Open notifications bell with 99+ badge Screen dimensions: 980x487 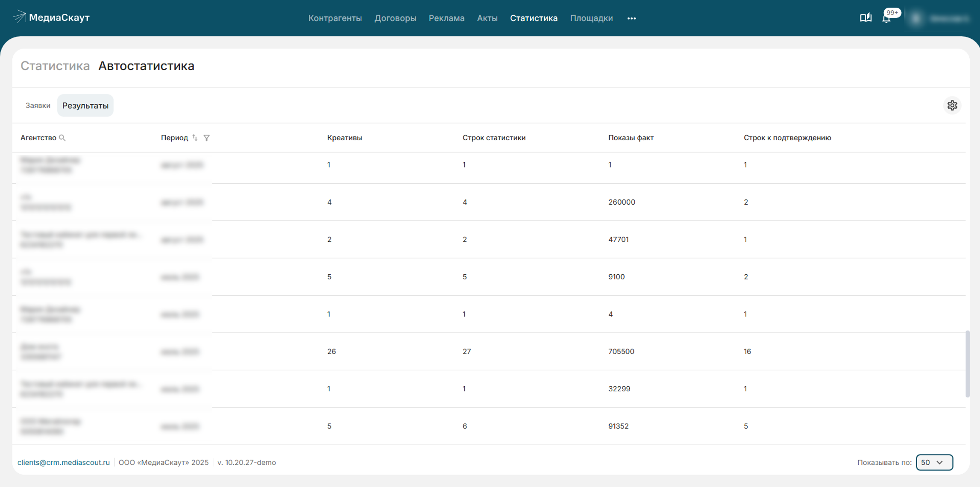(886, 18)
